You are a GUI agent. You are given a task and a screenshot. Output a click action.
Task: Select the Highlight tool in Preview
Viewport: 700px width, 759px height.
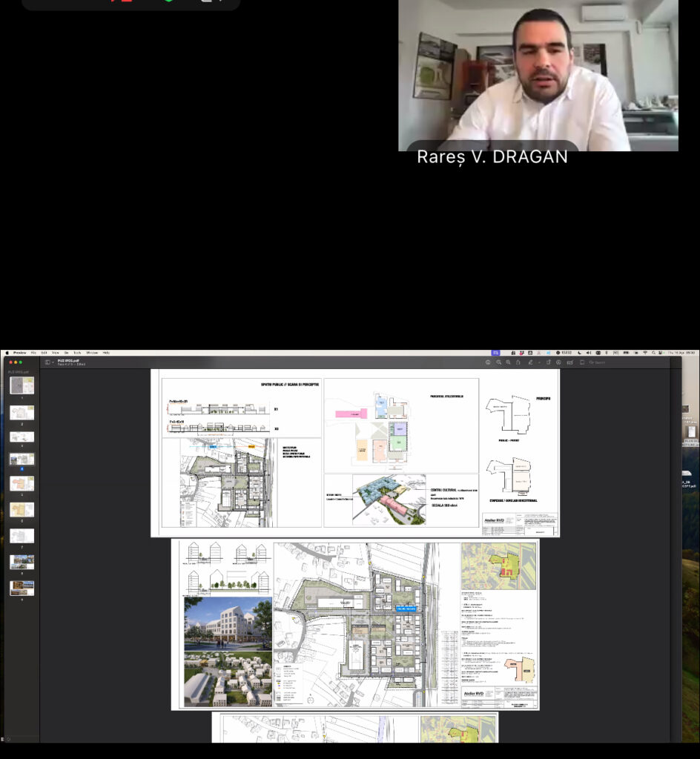(x=531, y=362)
